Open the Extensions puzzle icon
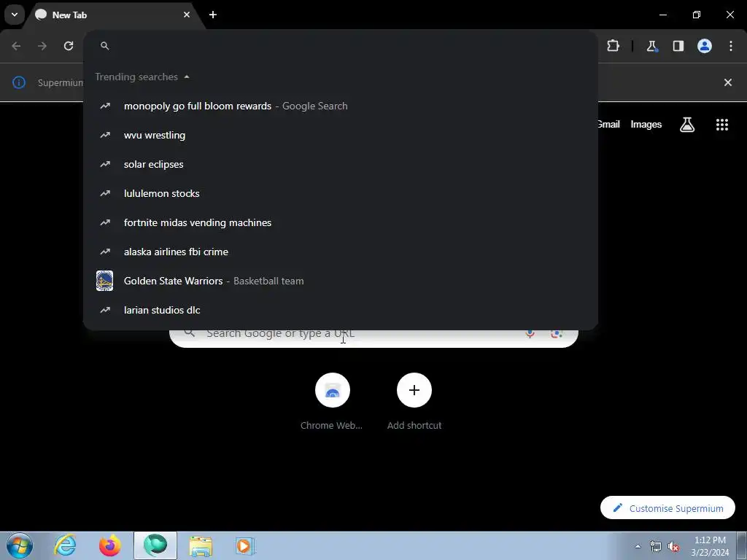The height and width of the screenshot is (560, 747). pos(613,46)
